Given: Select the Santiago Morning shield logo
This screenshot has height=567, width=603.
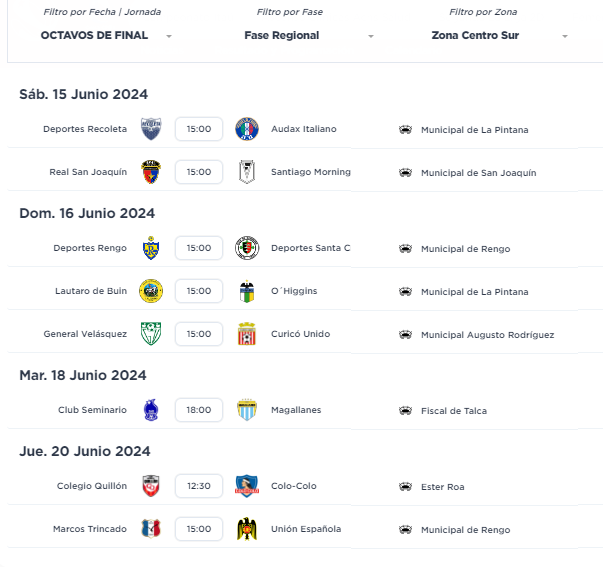Looking at the screenshot, I should tap(247, 172).
